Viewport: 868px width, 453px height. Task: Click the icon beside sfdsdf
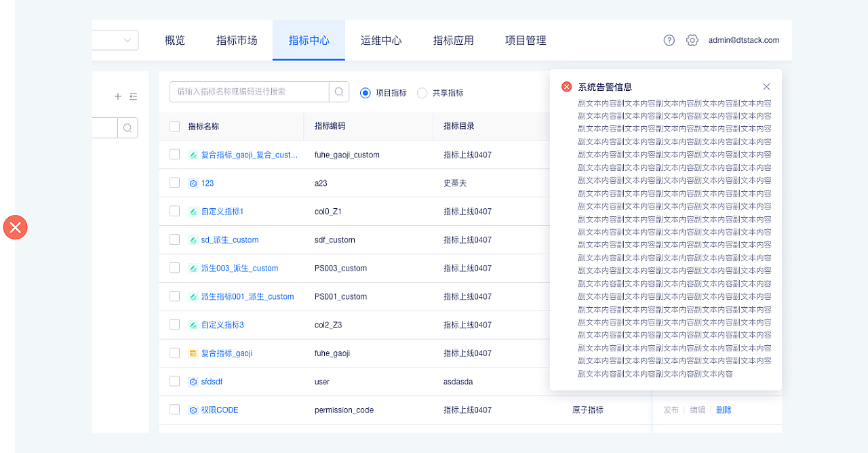(193, 382)
